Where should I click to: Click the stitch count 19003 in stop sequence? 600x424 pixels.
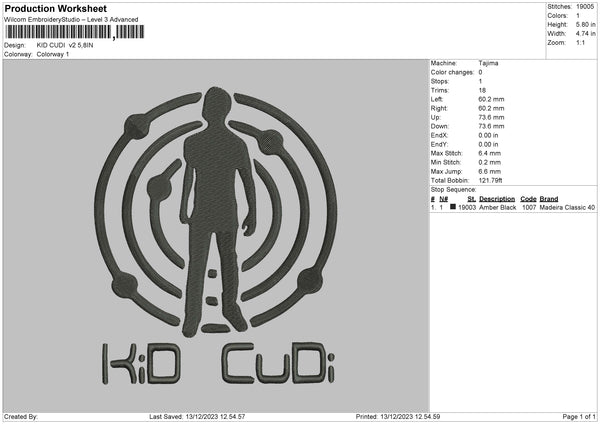pyautogui.click(x=467, y=207)
